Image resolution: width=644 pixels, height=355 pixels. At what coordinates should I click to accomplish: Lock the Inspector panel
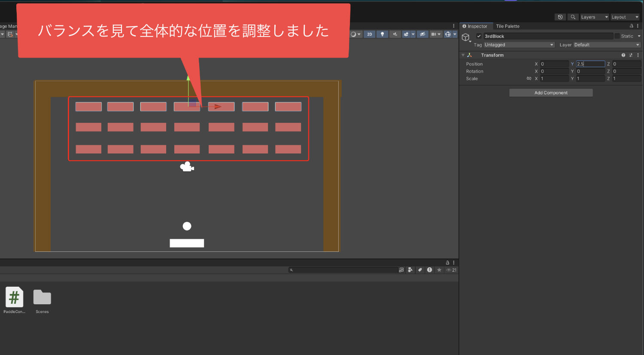click(x=632, y=26)
